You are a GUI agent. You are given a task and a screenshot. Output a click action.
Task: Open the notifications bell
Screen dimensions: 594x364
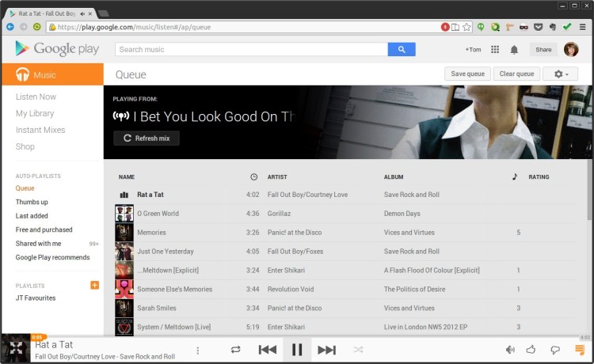[x=514, y=50]
